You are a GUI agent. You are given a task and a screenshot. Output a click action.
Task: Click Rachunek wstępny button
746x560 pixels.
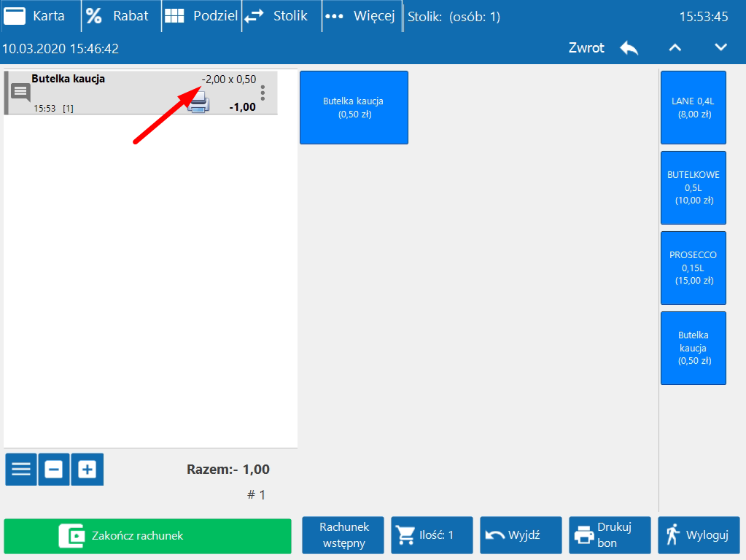344,536
